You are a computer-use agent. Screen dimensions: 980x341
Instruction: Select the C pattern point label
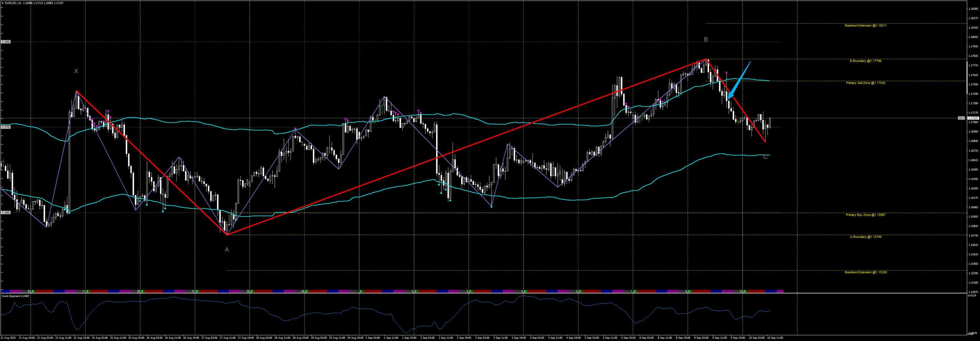point(765,157)
